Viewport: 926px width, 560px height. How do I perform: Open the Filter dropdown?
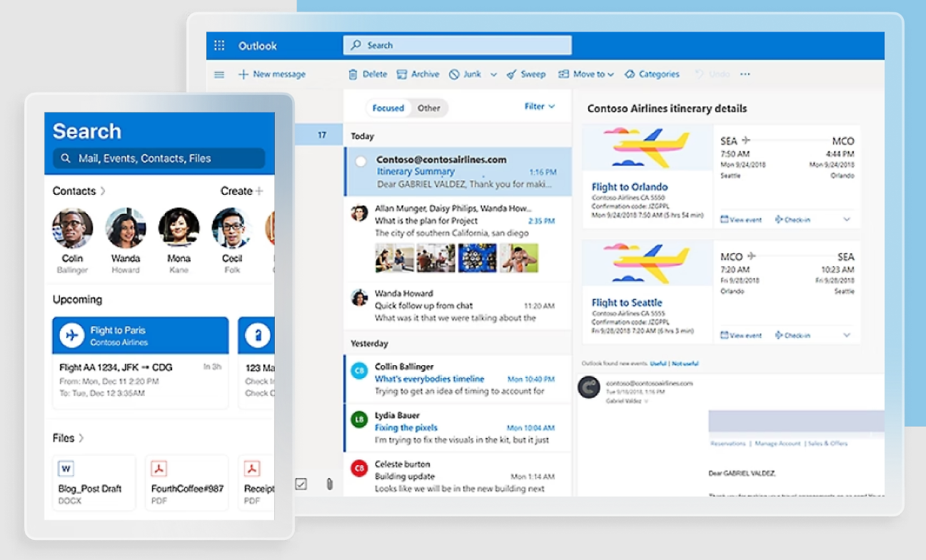[540, 106]
